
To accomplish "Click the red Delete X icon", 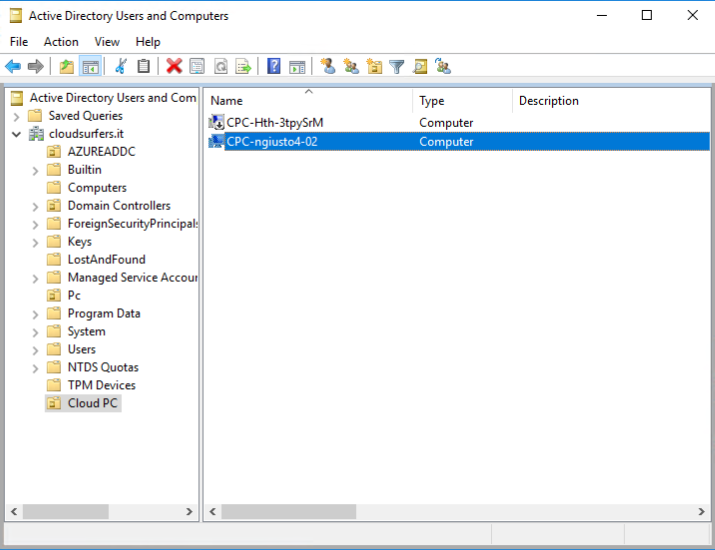I will pos(174,67).
